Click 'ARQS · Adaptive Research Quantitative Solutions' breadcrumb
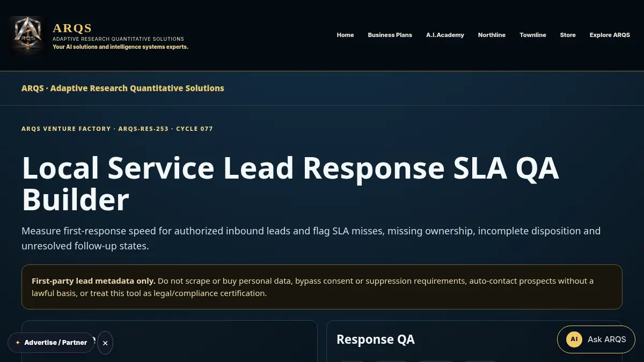 pyautogui.click(x=123, y=88)
